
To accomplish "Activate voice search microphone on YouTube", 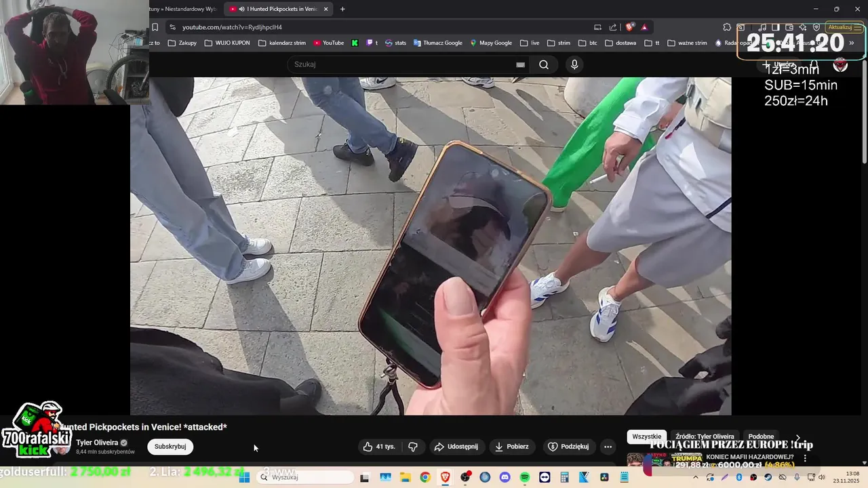I will [574, 64].
